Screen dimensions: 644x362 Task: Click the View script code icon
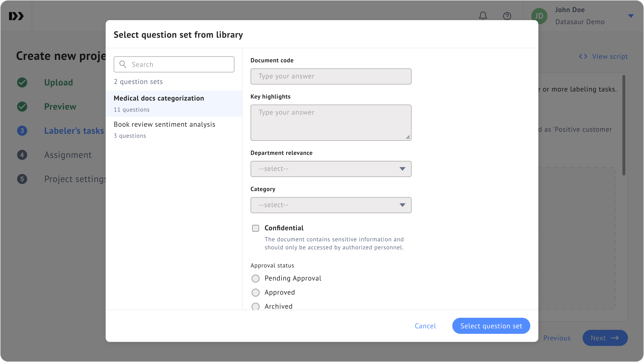pos(583,56)
